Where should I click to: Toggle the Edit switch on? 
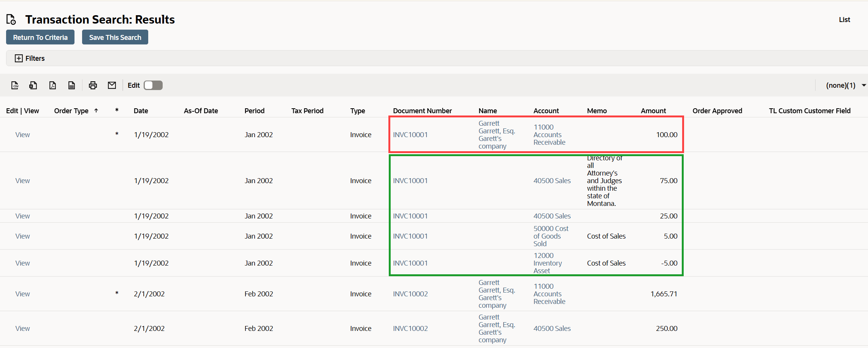tap(153, 85)
